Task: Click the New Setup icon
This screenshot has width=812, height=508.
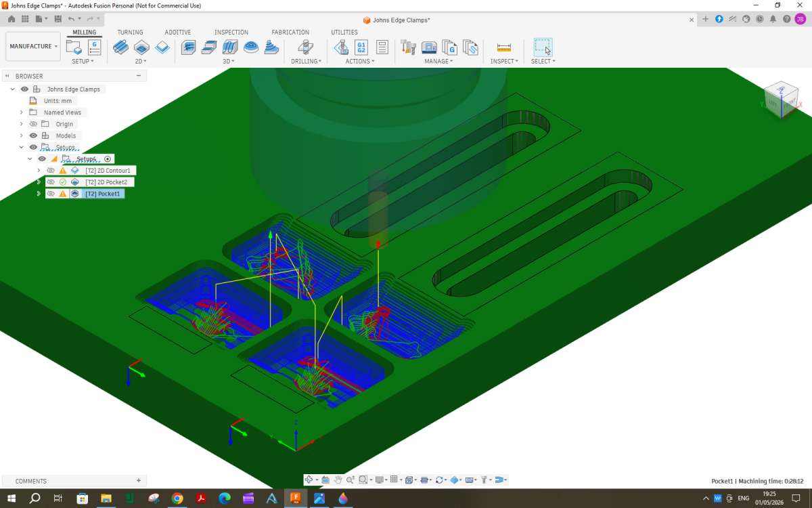Action: pyautogui.click(x=74, y=47)
